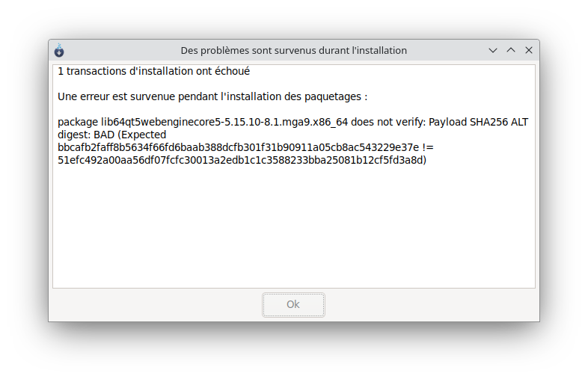588x379 pixels.
Task: Click the blank panel area left of Ok
Action: (x=150, y=305)
